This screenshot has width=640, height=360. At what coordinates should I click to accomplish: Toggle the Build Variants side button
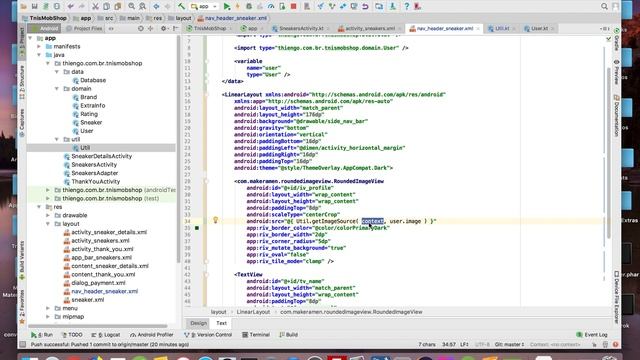click(x=22, y=260)
